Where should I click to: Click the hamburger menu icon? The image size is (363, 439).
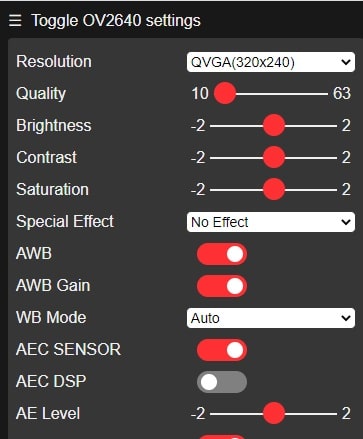pyautogui.click(x=15, y=20)
